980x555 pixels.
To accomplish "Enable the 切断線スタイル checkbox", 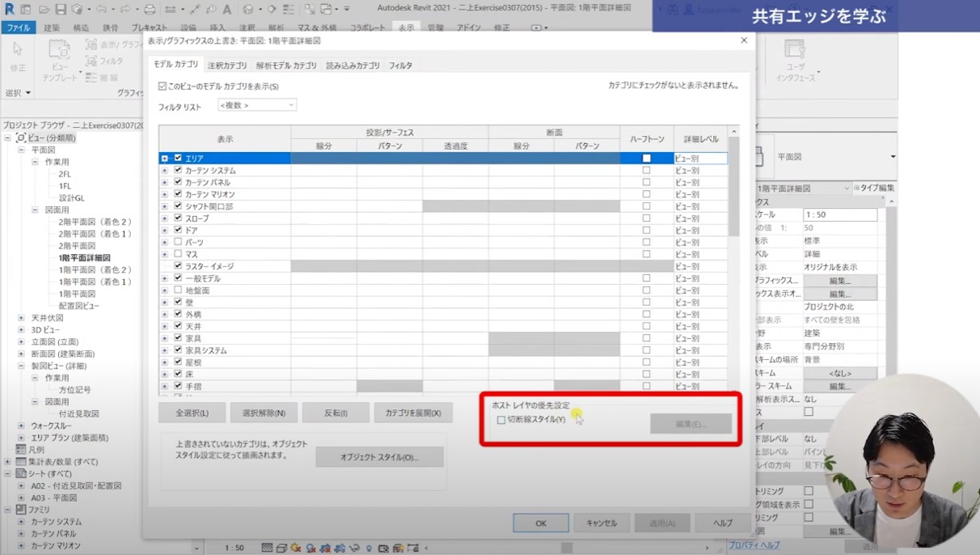I will [x=501, y=420].
